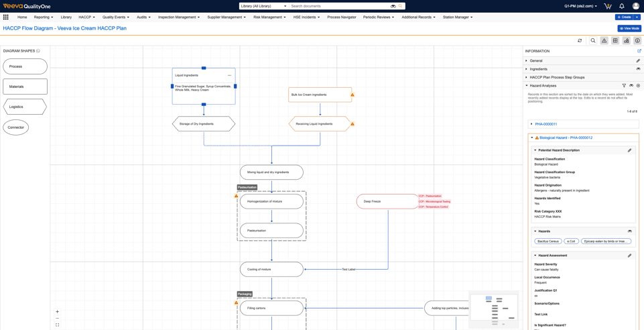Click the orange search submit button
Screen dimensions: 644x330
tap(401, 6)
